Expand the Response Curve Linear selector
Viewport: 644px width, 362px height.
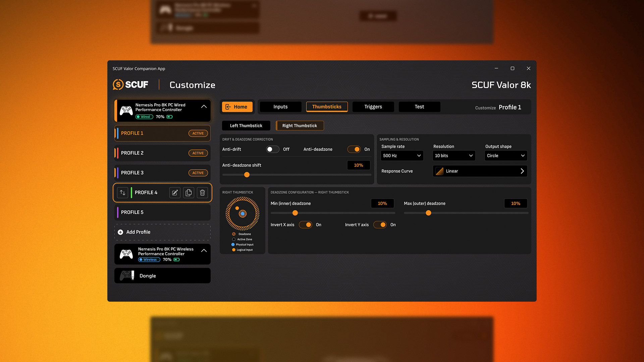tap(480, 171)
